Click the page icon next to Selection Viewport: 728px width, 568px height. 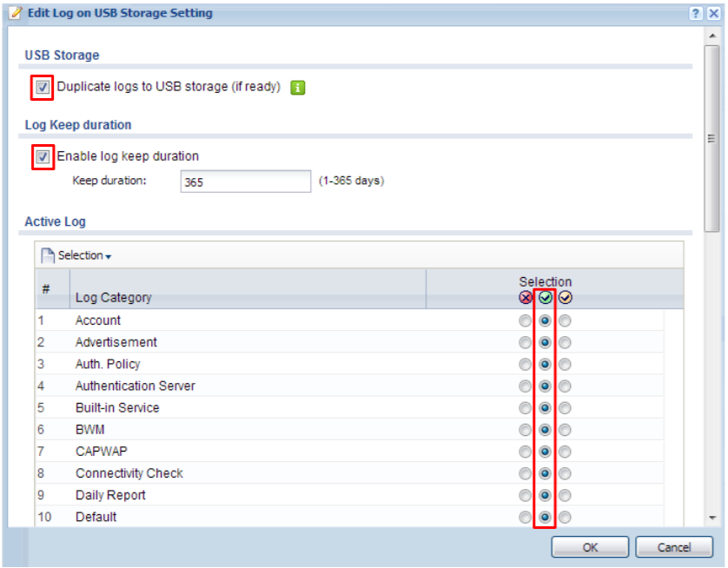[50, 254]
